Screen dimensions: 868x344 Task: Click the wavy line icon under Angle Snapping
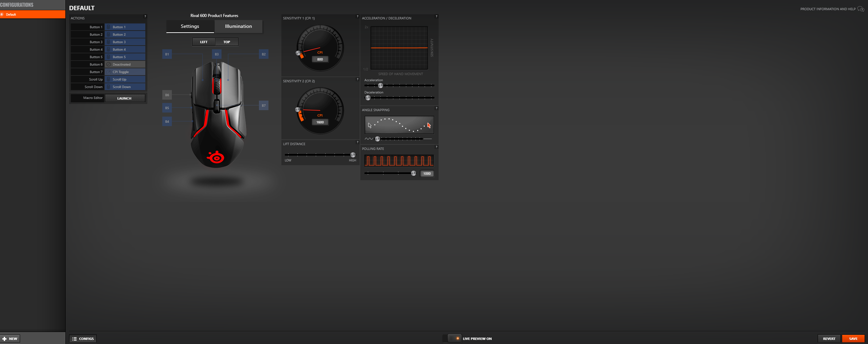[369, 139]
